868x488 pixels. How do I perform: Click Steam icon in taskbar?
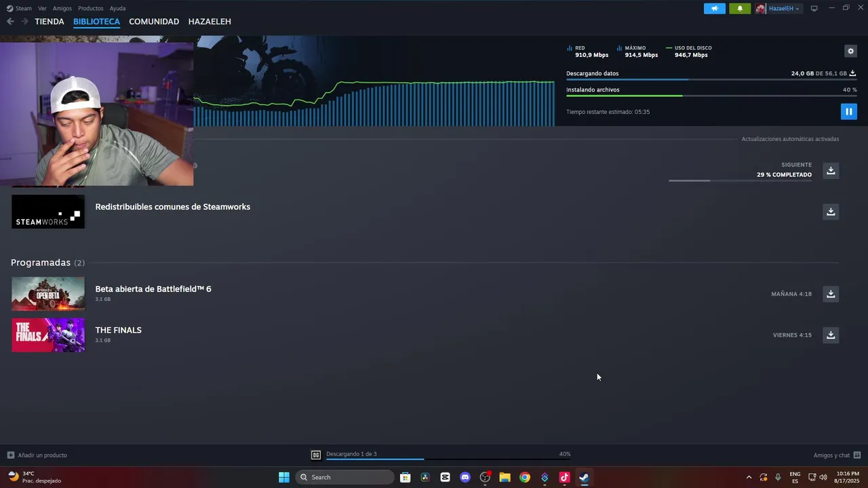point(584,477)
